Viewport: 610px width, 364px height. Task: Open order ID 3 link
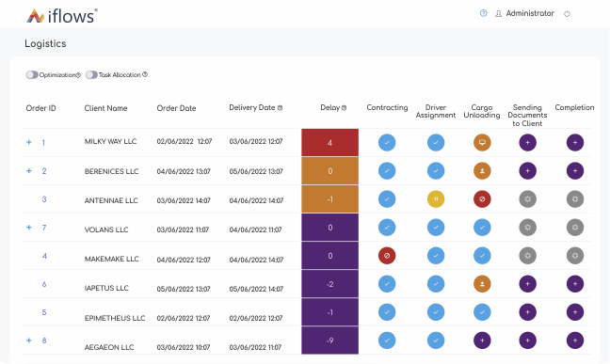(44, 199)
